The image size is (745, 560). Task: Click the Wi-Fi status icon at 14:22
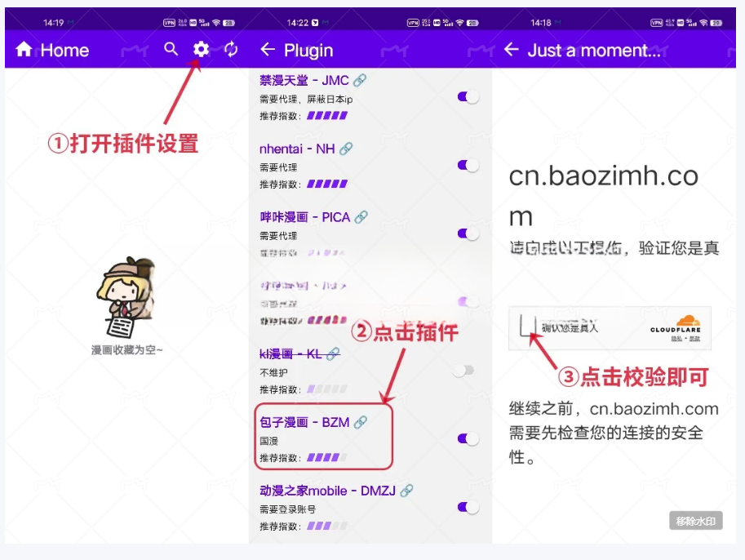coord(460,22)
